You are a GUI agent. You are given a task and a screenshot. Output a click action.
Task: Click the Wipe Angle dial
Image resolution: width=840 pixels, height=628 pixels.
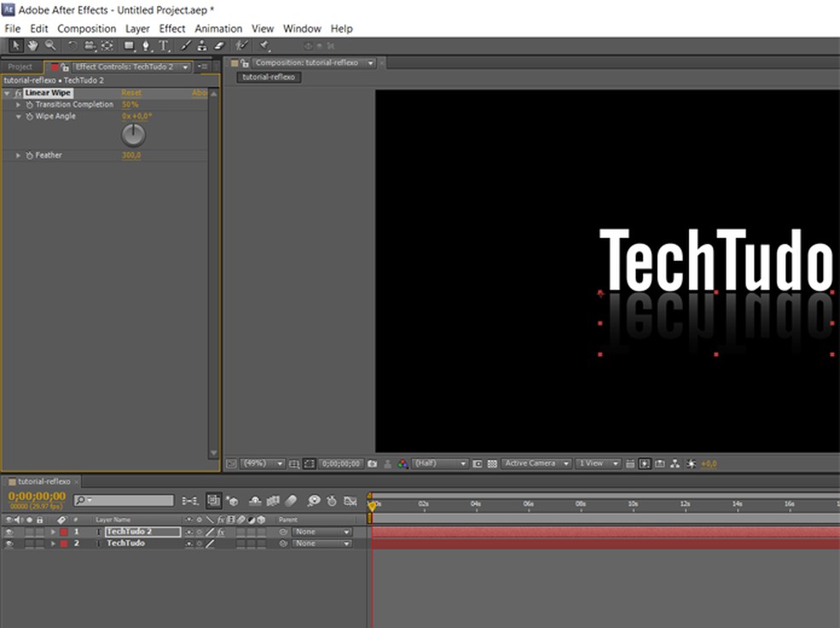click(x=133, y=135)
